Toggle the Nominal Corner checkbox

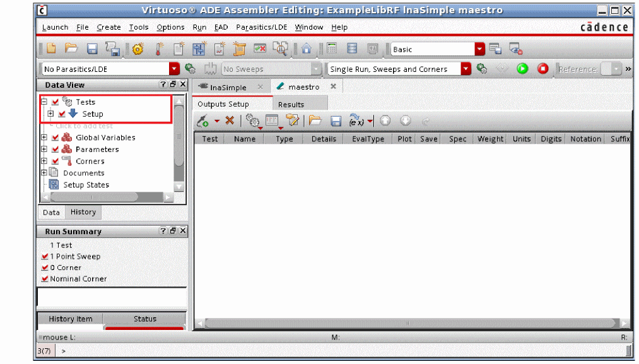coord(45,279)
